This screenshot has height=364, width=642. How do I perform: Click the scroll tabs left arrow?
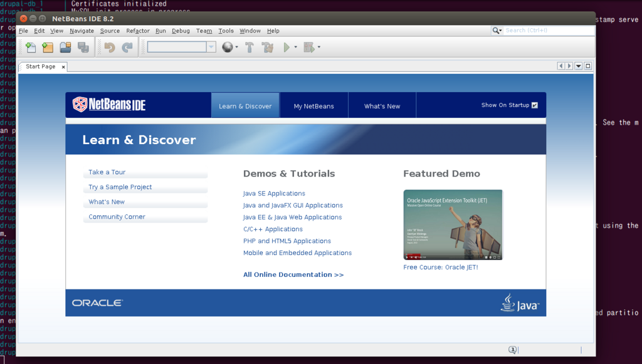(561, 66)
